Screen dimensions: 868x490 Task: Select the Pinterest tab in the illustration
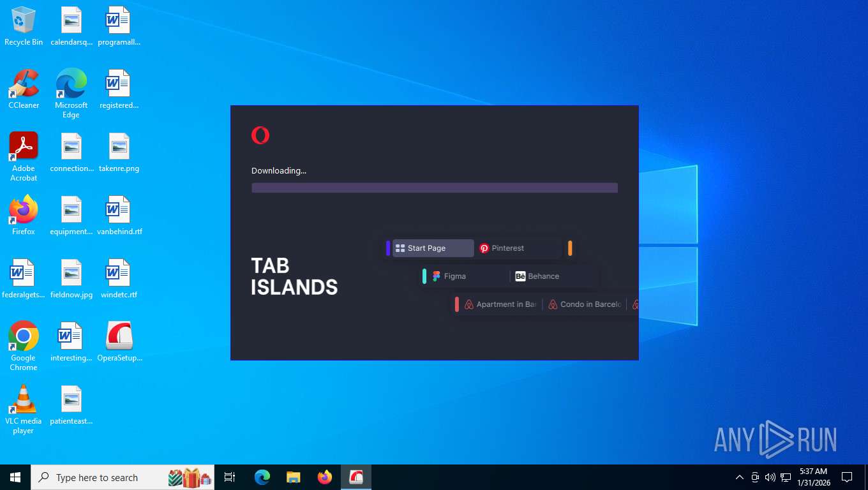pos(518,248)
